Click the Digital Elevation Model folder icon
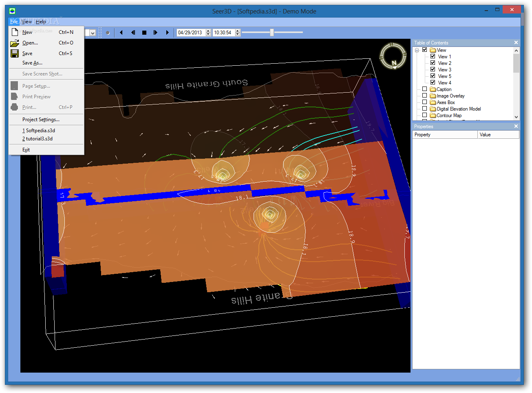This screenshot has width=532, height=393. (433, 109)
